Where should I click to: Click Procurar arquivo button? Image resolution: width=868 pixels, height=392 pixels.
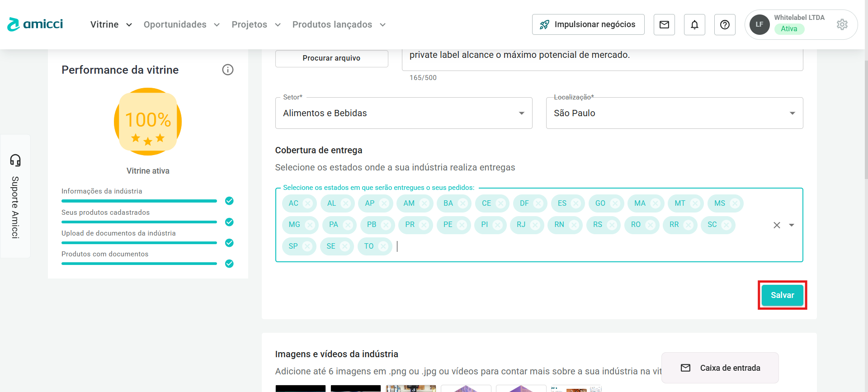click(x=331, y=58)
